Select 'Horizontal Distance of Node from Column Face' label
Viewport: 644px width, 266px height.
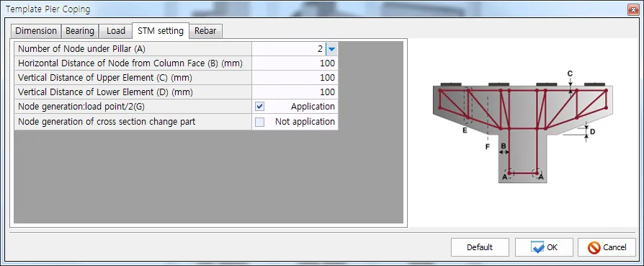point(130,63)
